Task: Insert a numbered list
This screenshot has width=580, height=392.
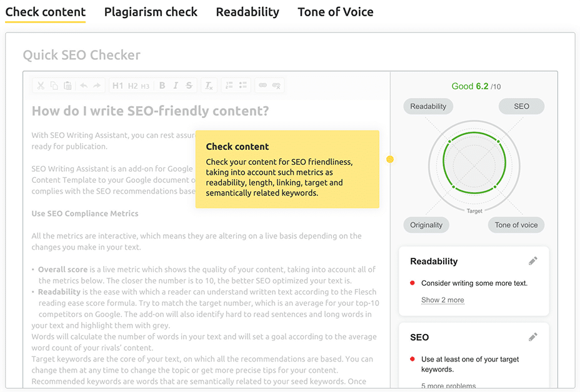Action: (x=229, y=86)
